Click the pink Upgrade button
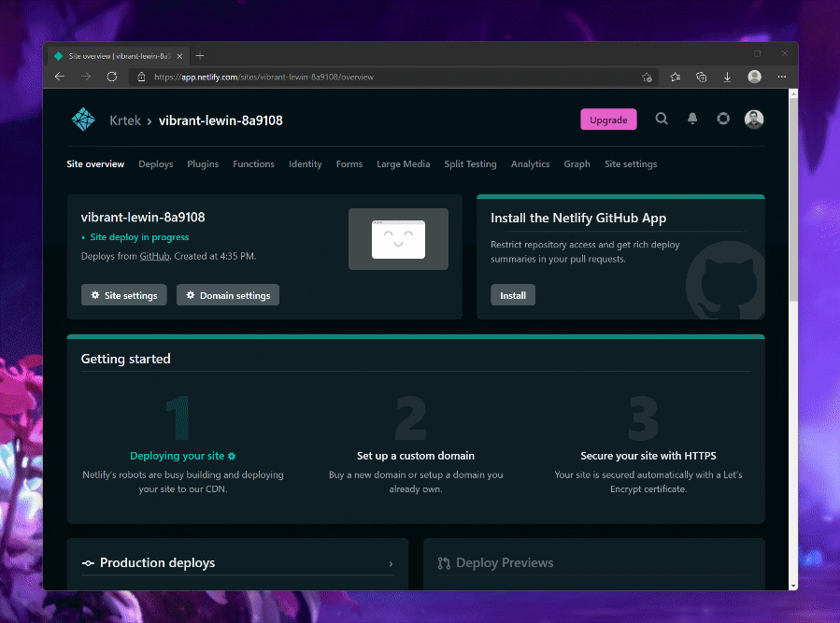 click(608, 120)
